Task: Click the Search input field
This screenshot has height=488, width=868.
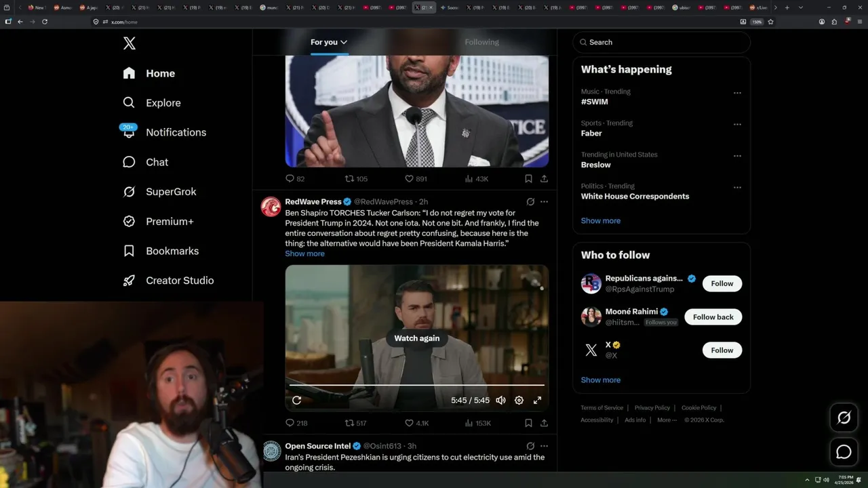Action: click(661, 42)
